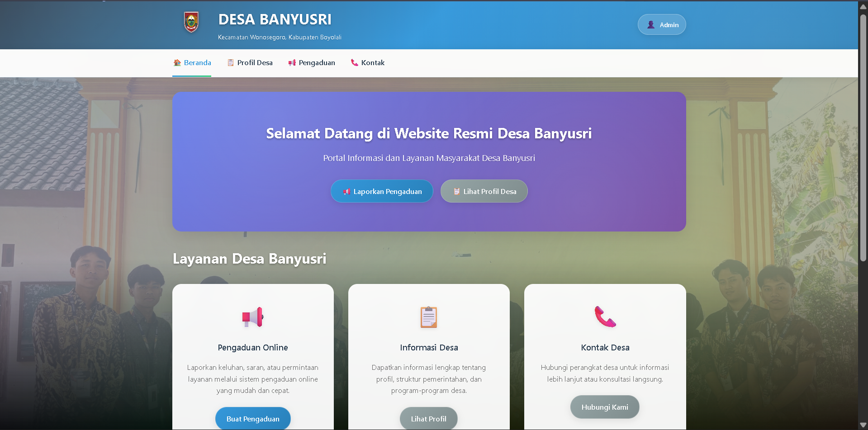Open the Admin login button

[662, 25]
